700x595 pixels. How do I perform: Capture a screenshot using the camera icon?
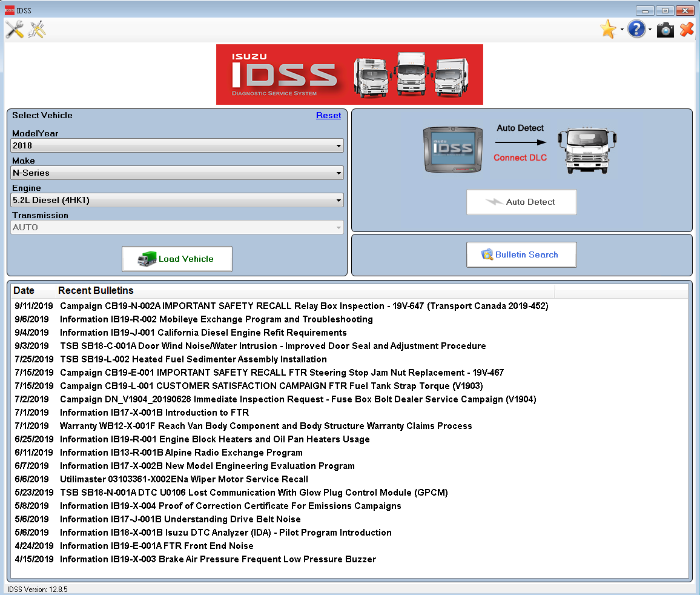[x=665, y=29]
